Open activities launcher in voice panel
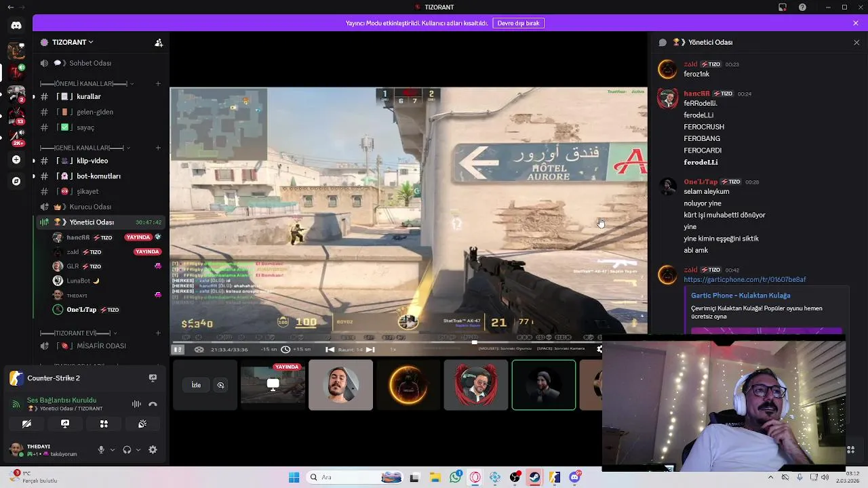This screenshot has height=488, width=868. click(x=104, y=424)
